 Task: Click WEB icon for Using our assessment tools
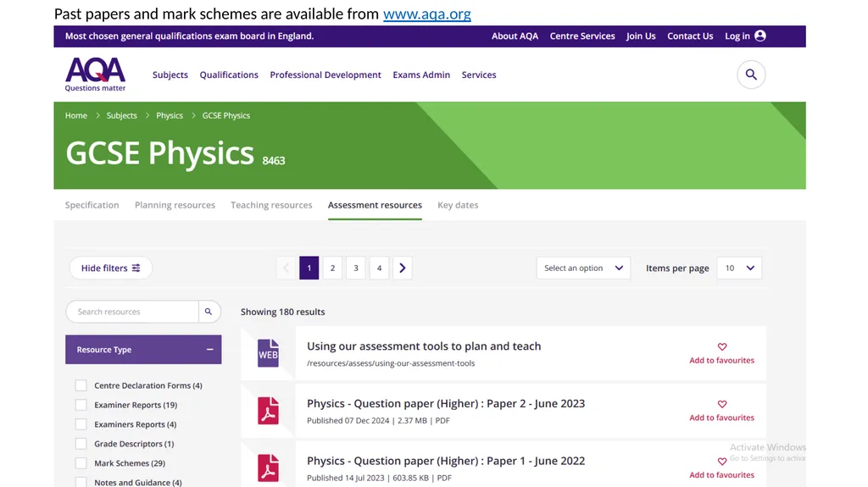tap(269, 353)
